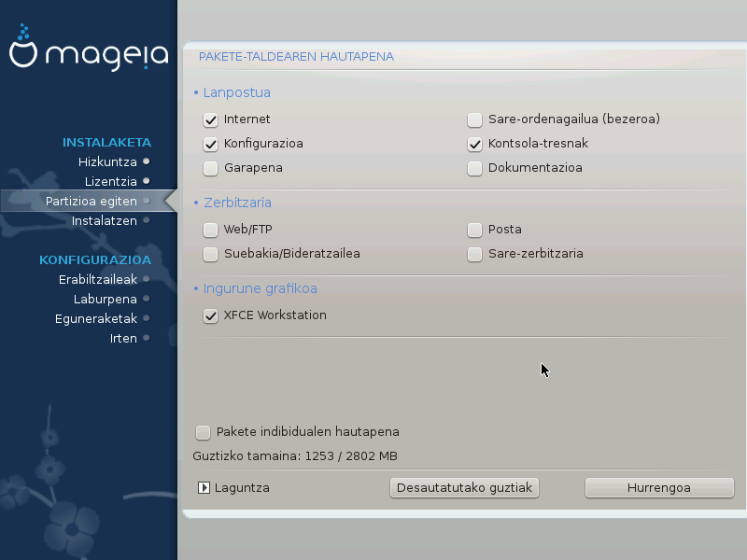The height and width of the screenshot is (560, 747).
Task: Click the Laguntza arrow icon
Action: [204, 487]
